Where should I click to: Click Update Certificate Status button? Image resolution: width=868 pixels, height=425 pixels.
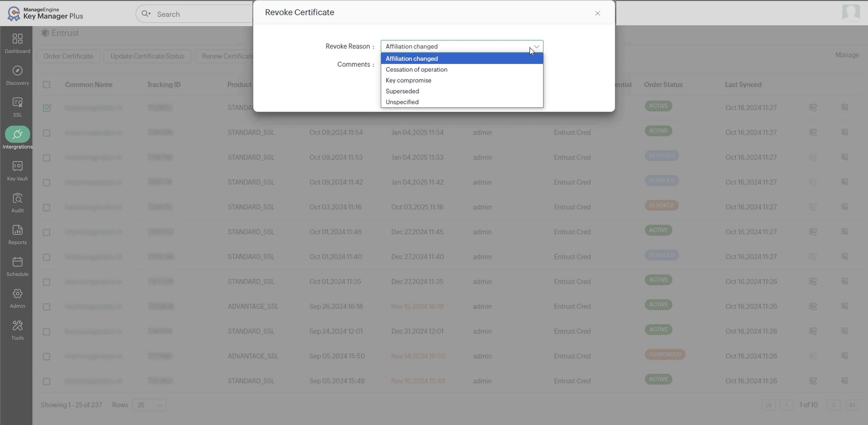(147, 56)
